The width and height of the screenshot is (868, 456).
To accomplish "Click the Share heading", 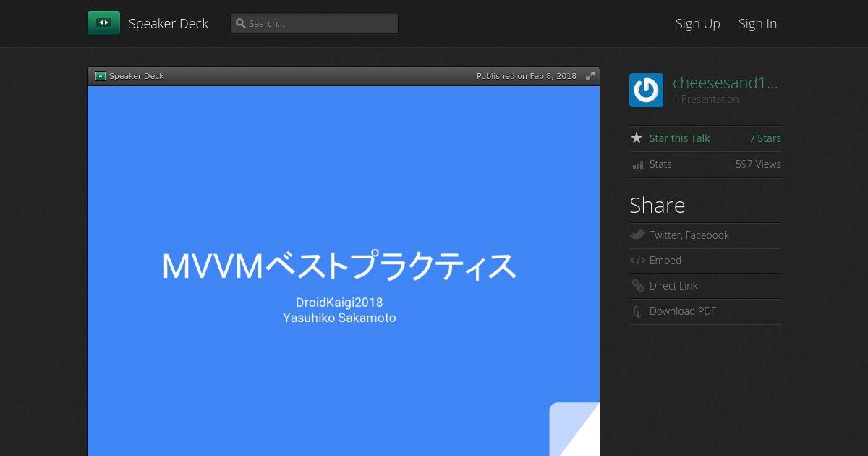I will (x=657, y=206).
